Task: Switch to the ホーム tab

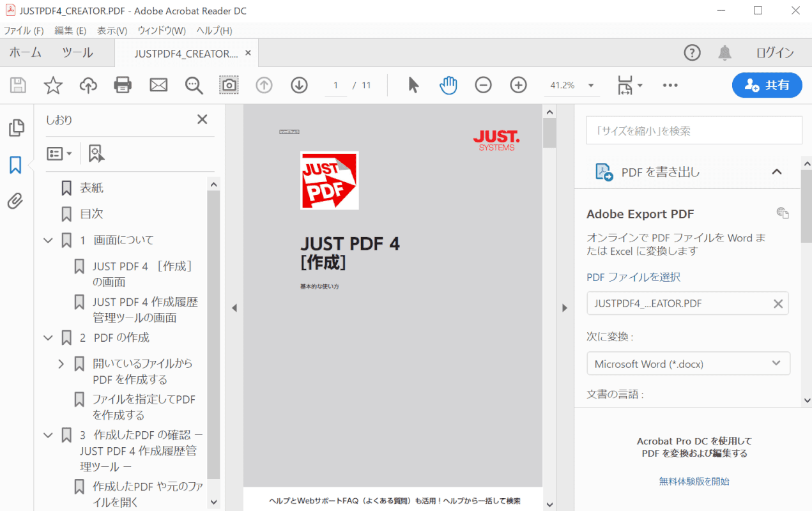Action: pos(26,53)
